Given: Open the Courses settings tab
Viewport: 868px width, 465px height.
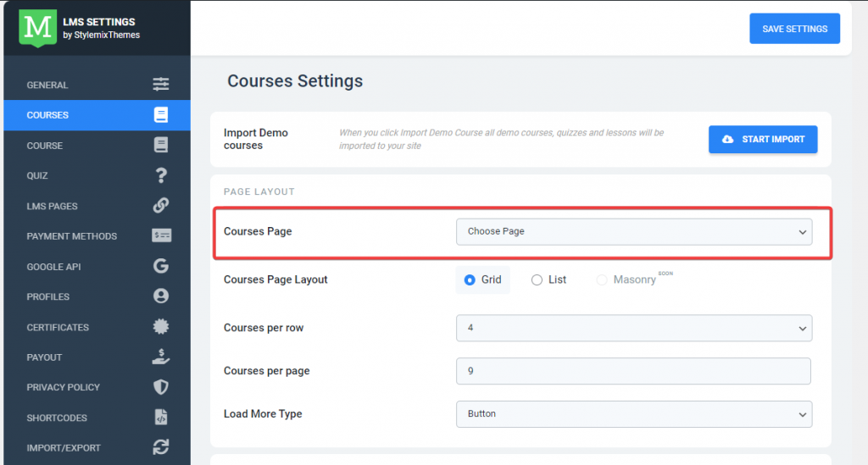Looking at the screenshot, I should coord(97,115).
